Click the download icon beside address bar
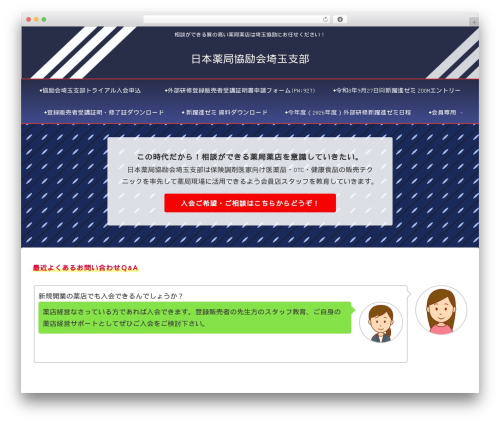Image resolution: width=500 pixels, height=423 pixels. 340,19
